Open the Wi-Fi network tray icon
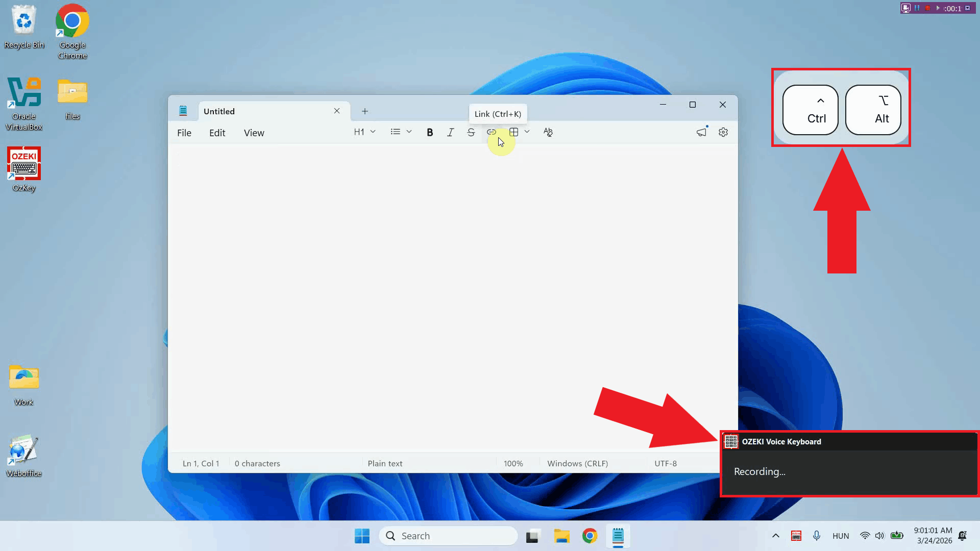Screen dimensions: 980x551 [865, 536]
